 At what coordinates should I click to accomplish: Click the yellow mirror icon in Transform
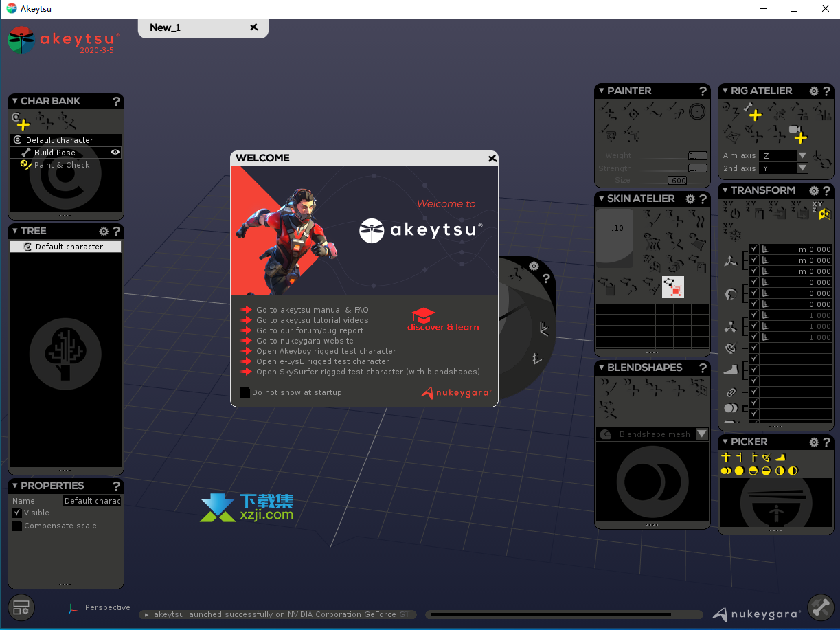click(824, 212)
